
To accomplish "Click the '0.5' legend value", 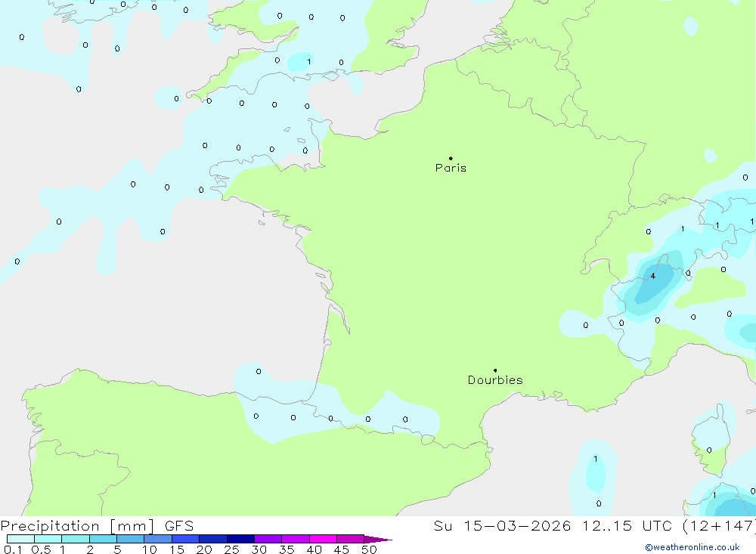I will [41, 549].
